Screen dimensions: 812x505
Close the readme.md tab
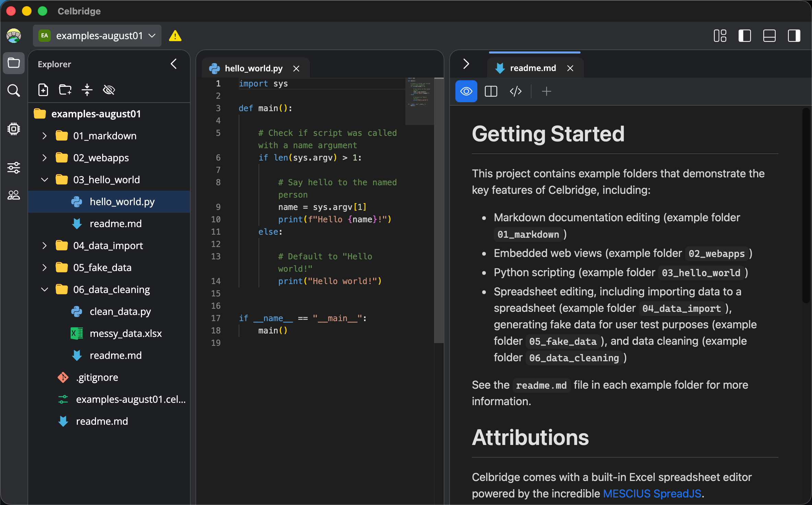click(x=570, y=68)
